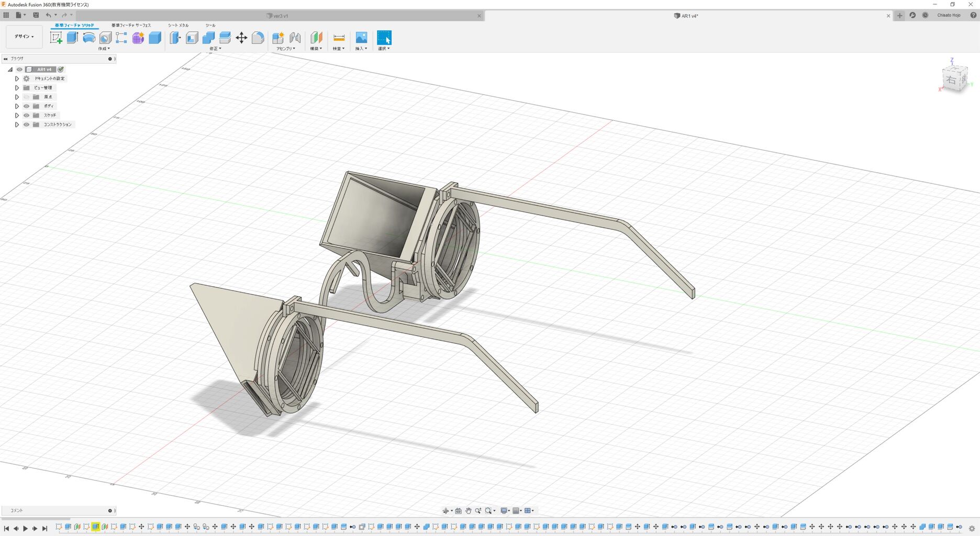Click the Save icon in the top bar
Screen dimensions: 980x536
click(x=36, y=15)
